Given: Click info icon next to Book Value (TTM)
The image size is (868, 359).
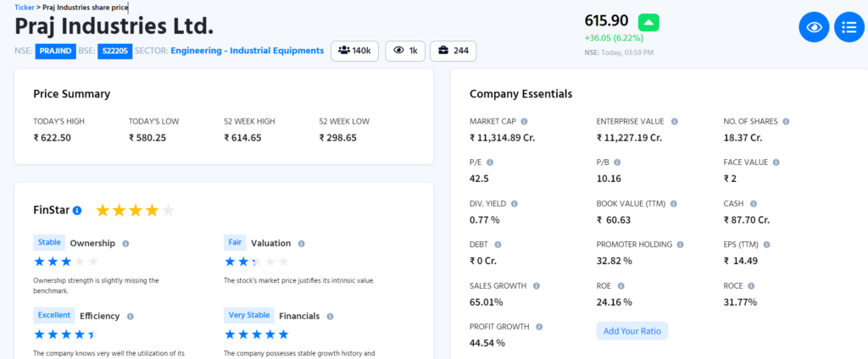Looking at the screenshot, I should click(674, 203).
